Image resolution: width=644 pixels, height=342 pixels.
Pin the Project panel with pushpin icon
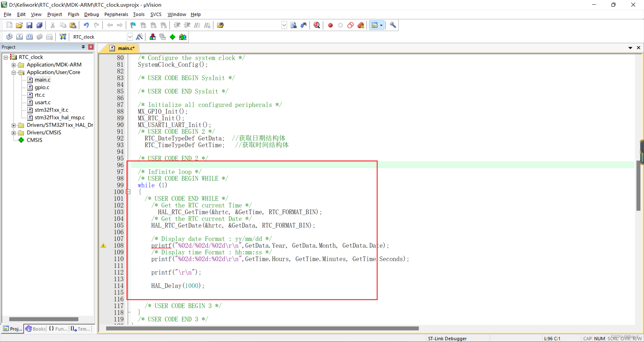click(x=83, y=47)
